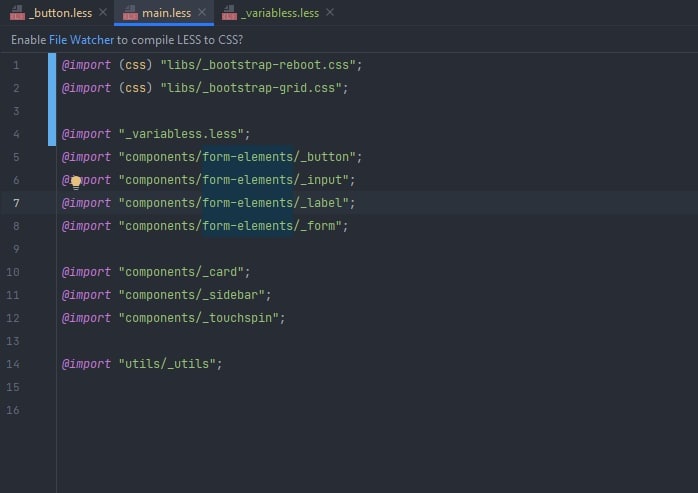The image size is (698, 493).
Task: Click the "libs/_bootstrap-grid.css" import path
Action: [252, 88]
